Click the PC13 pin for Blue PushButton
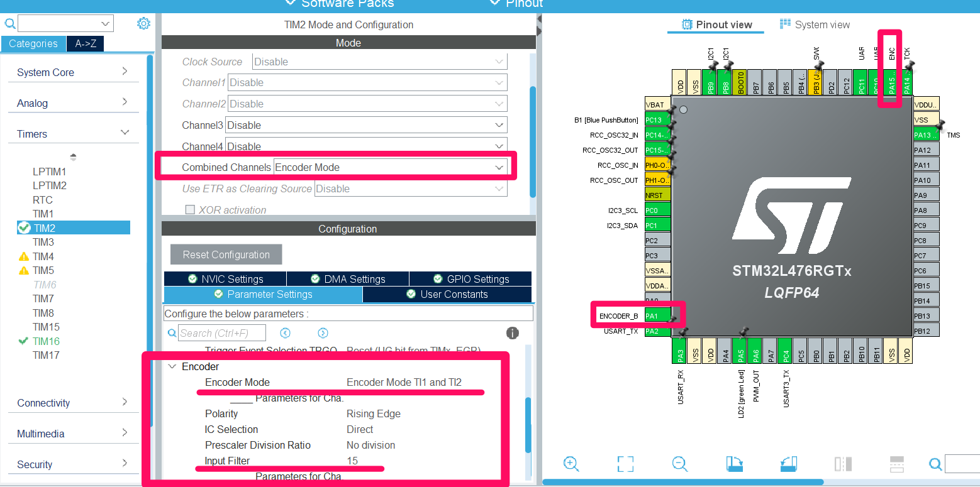The width and height of the screenshot is (980, 487). click(x=657, y=120)
